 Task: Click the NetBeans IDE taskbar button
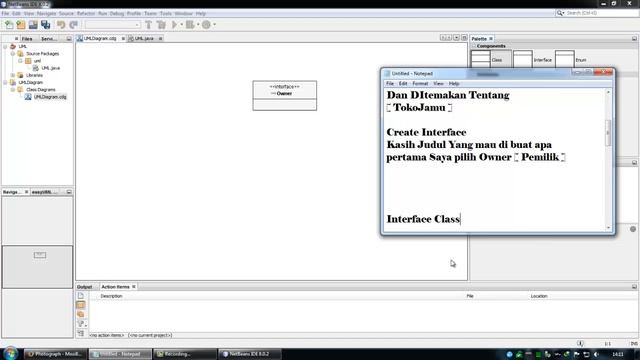pyautogui.click(x=249, y=354)
